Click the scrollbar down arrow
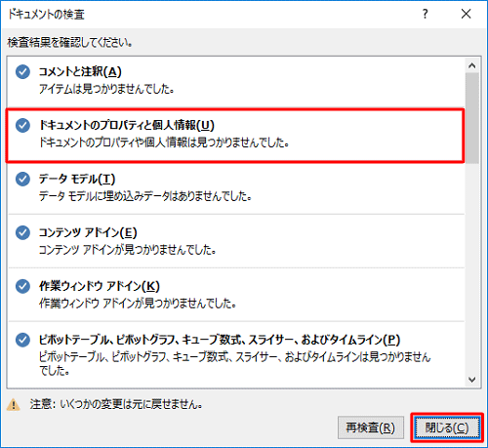 pos(472,380)
